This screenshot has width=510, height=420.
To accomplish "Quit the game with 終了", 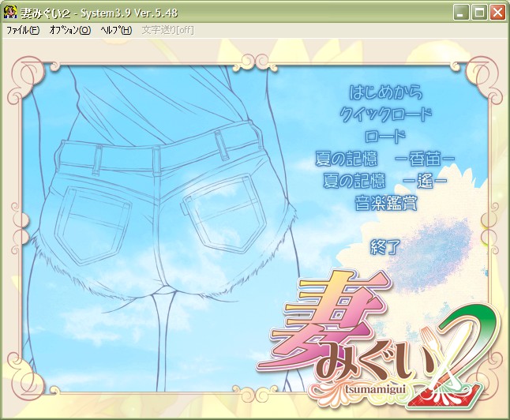I will pyautogui.click(x=386, y=247).
